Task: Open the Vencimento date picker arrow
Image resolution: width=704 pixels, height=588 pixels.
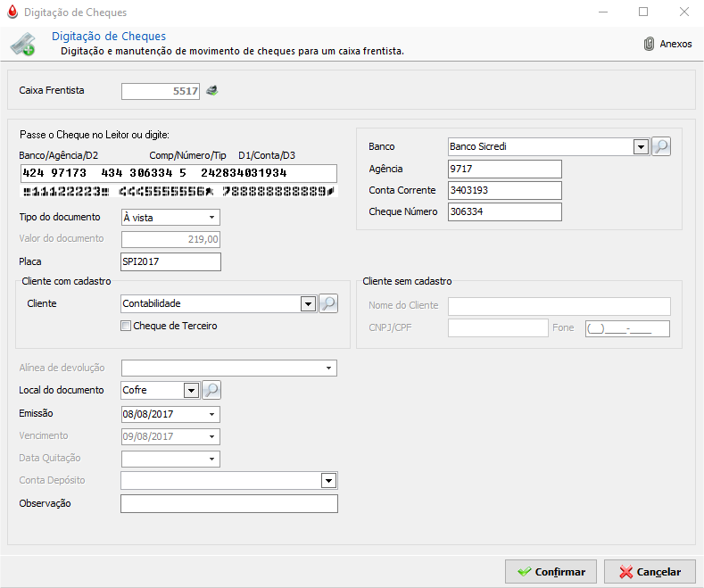Action: (x=212, y=436)
